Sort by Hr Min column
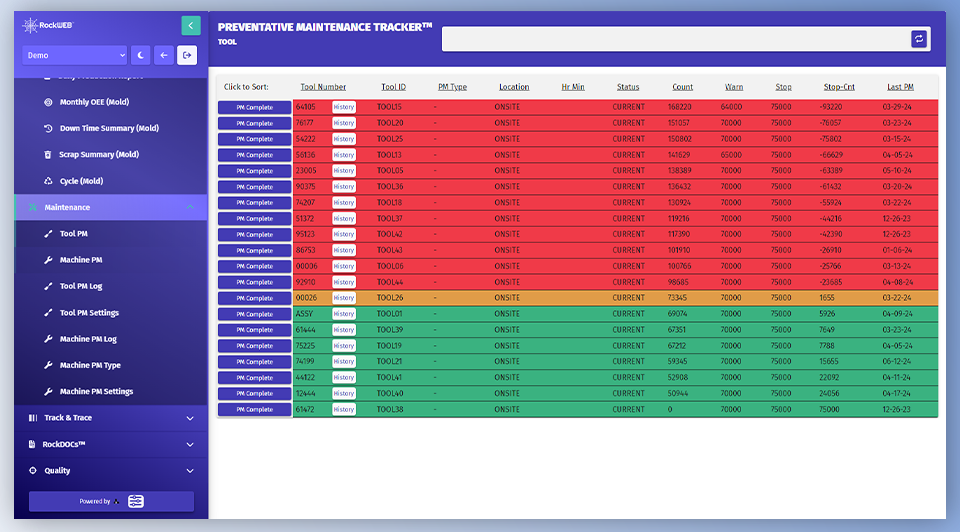 pos(573,87)
